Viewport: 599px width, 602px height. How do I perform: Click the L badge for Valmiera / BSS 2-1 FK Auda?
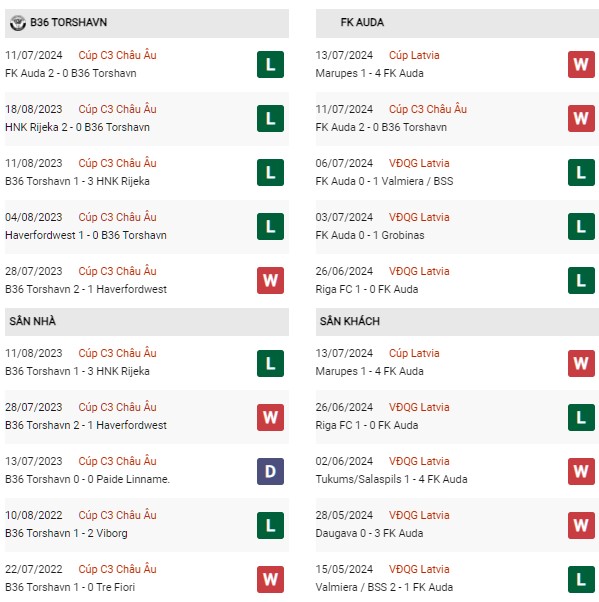581,579
